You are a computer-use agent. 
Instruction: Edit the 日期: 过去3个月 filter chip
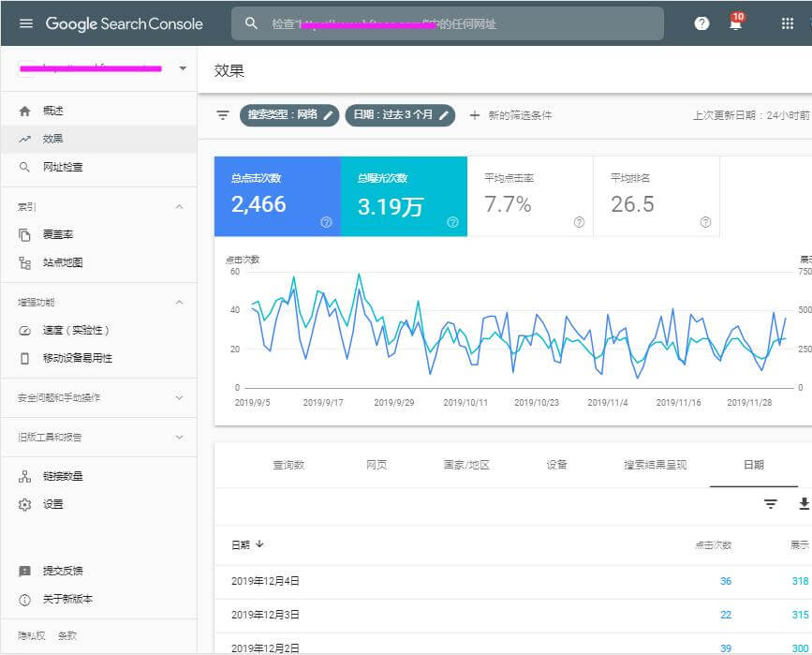tap(400, 115)
